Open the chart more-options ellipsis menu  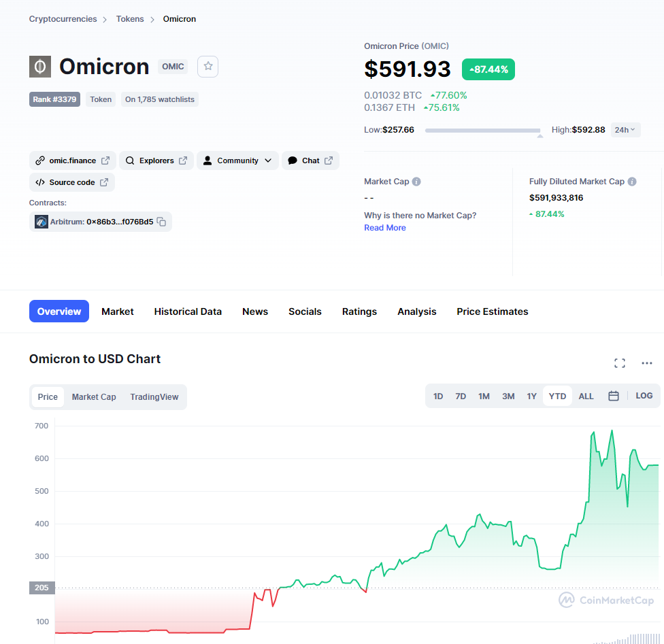pyautogui.click(x=646, y=363)
